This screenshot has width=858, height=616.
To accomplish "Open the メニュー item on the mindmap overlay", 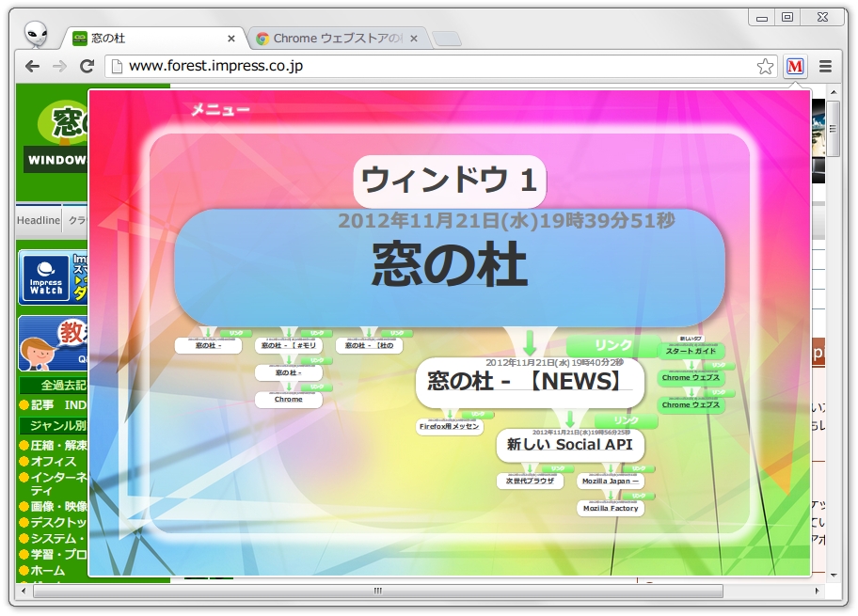I will coord(218,109).
